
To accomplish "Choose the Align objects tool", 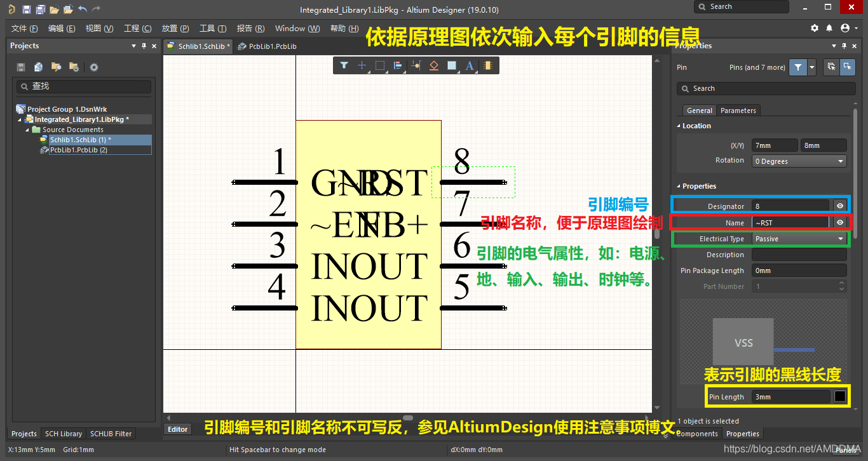I will click(398, 65).
